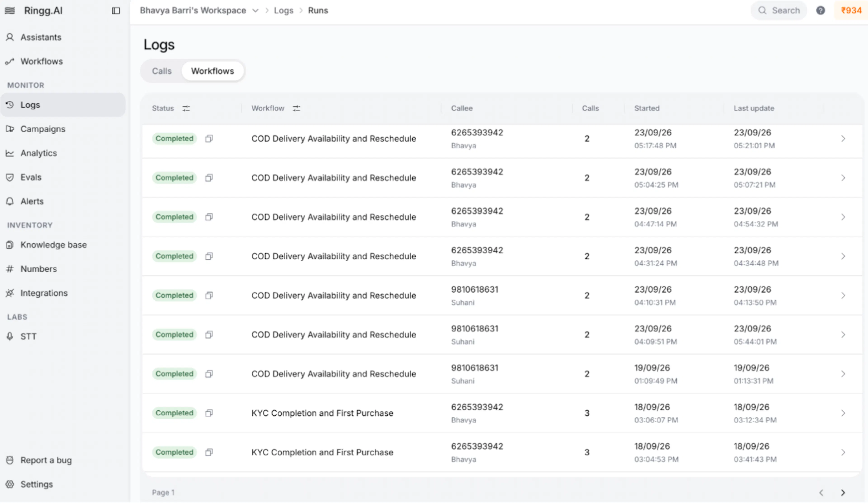Open run details chevron for 05:17:48 PM row

coord(843,139)
